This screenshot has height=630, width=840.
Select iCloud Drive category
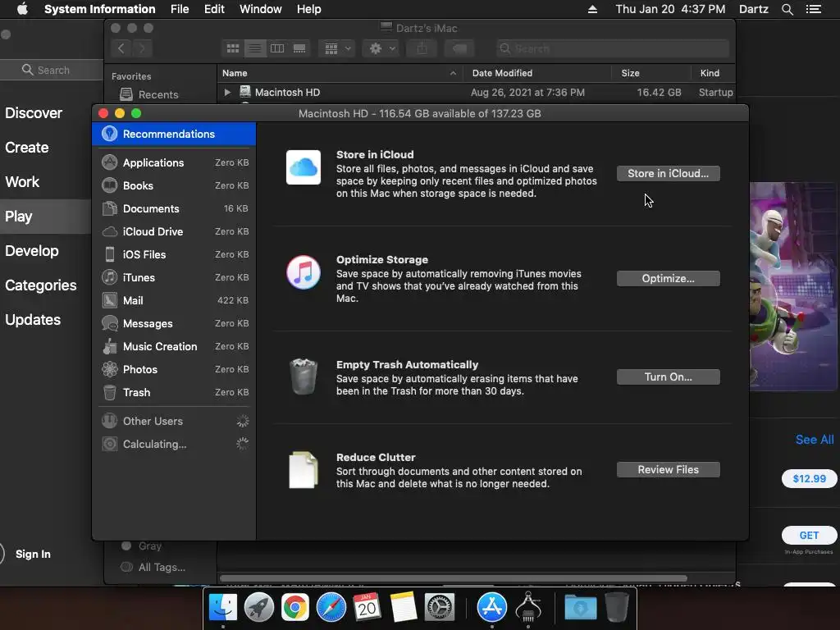point(175,231)
